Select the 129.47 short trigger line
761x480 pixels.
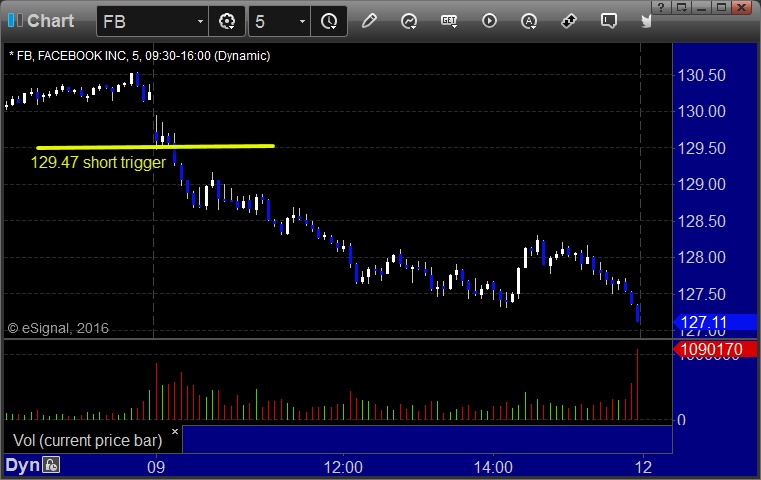(155, 146)
